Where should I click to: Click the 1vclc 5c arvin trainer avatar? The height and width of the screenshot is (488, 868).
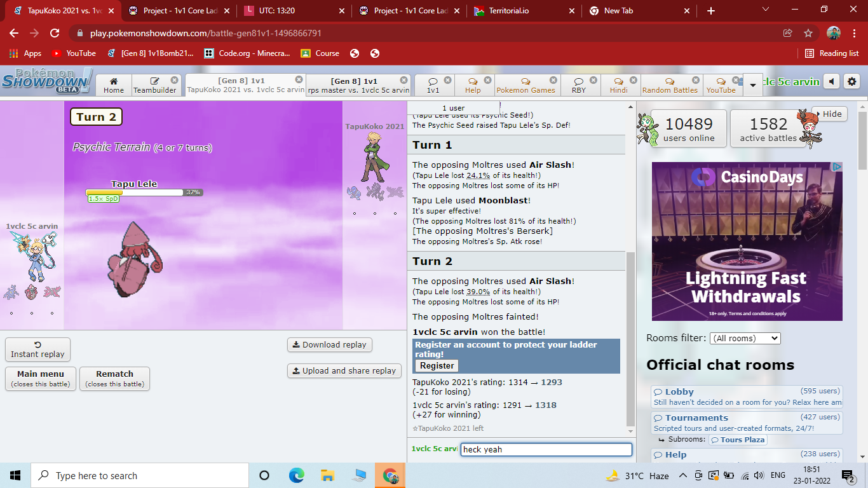click(33, 256)
